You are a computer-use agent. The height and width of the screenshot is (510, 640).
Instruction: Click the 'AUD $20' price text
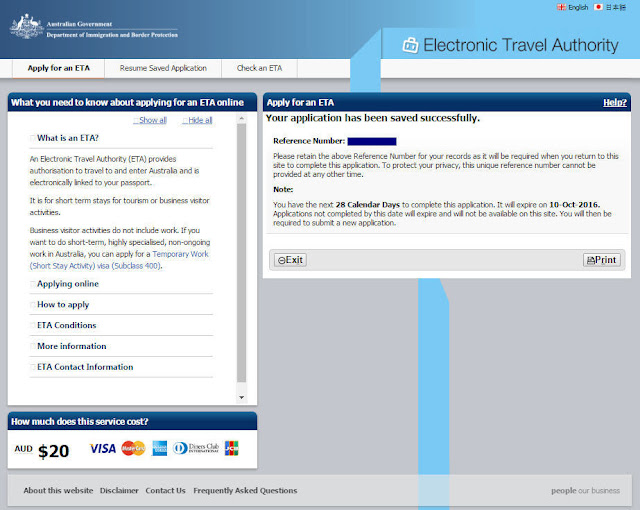coord(42,450)
